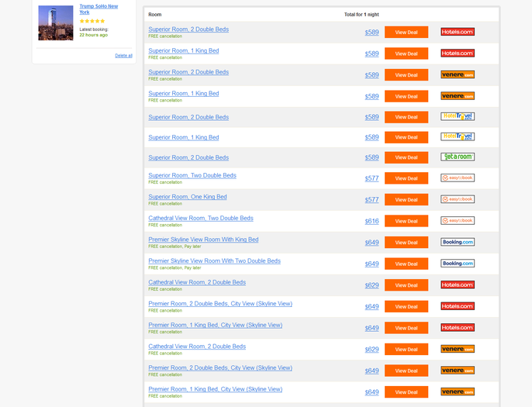Click venere.com logo for Premier Room, 1 King Bed
532x407 pixels.
coord(458,391)
